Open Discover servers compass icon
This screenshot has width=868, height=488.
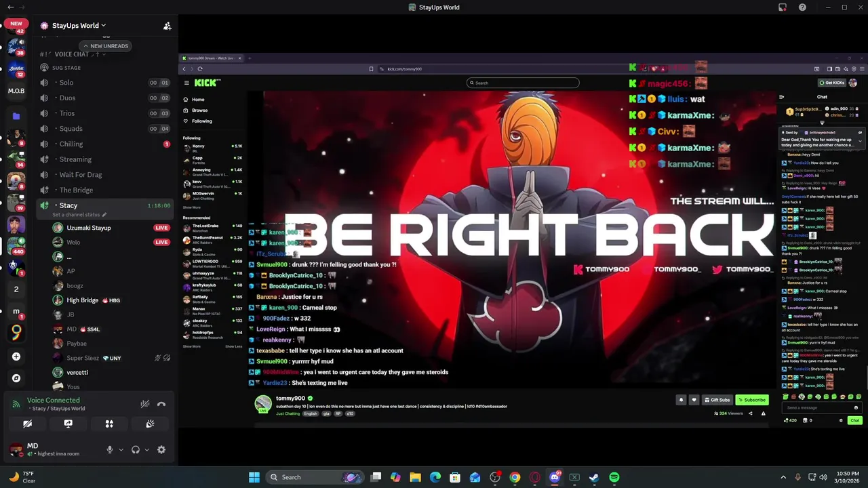pos(16,378)
